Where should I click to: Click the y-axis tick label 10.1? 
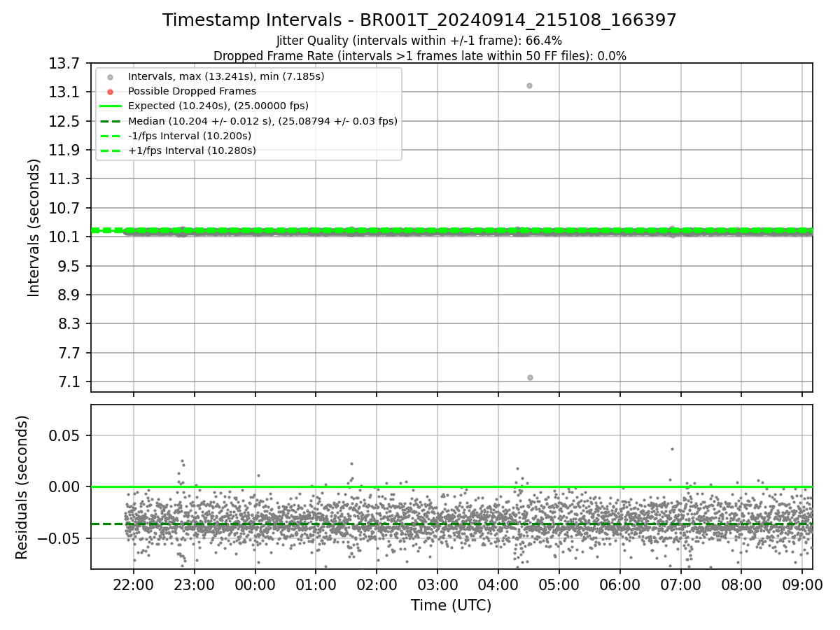tap(66, 237)
